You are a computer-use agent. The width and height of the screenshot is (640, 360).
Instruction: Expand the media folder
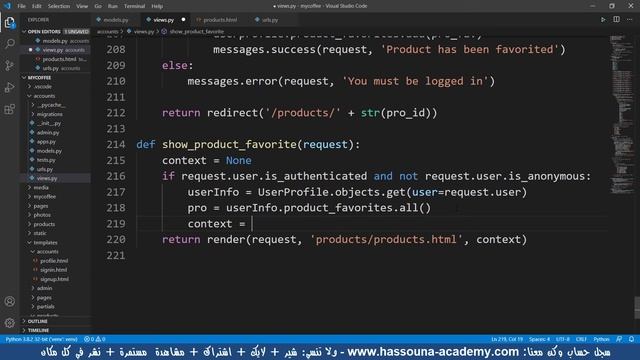tap(56, 187)
